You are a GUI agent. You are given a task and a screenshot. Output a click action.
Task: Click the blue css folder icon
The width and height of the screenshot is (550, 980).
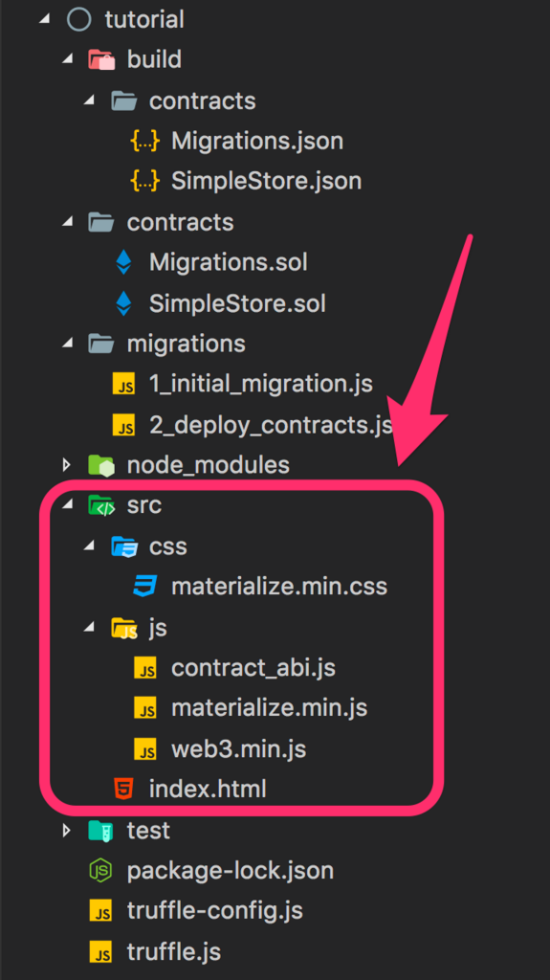(x=123, y=546)
